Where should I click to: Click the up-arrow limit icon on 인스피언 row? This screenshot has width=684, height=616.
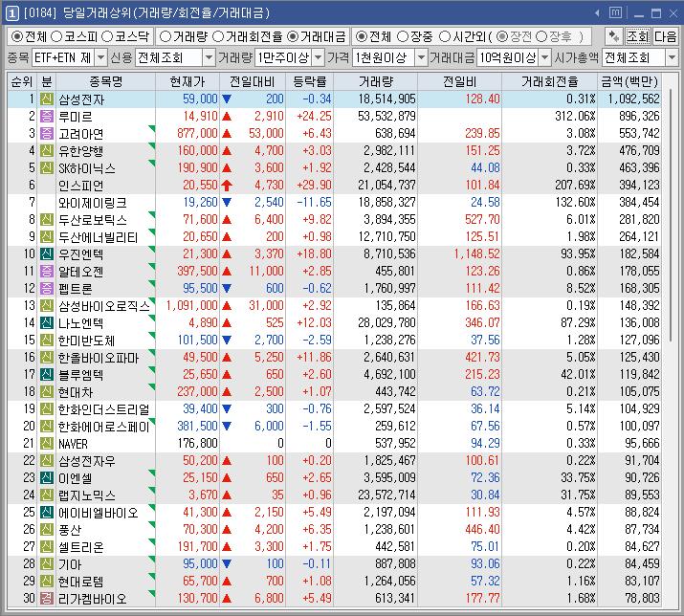click(x=227, y=186)
